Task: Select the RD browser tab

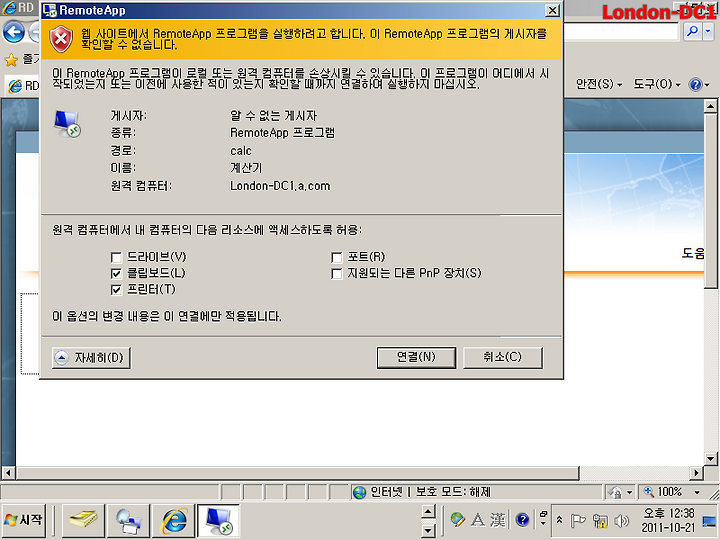Action: coord(23,85)
